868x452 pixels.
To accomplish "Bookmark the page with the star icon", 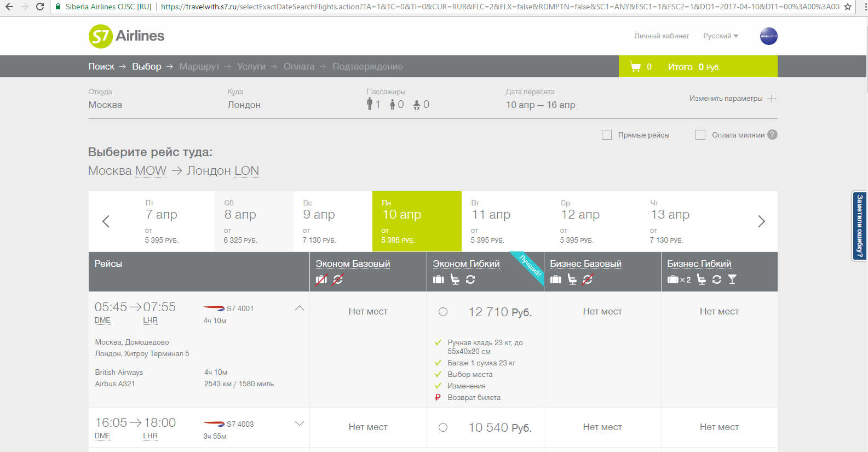I will (x=848, y=7).
